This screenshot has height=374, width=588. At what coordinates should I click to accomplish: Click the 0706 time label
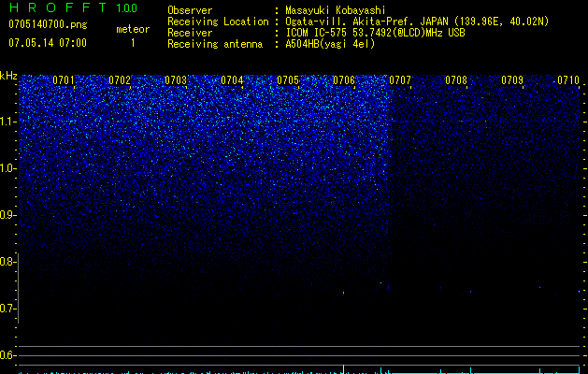pos(344,80)
